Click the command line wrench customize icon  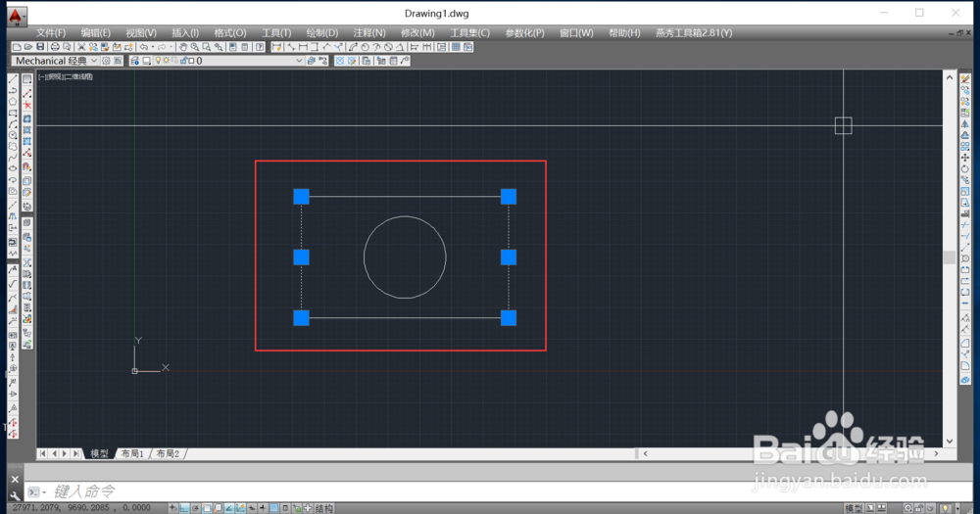15,496
